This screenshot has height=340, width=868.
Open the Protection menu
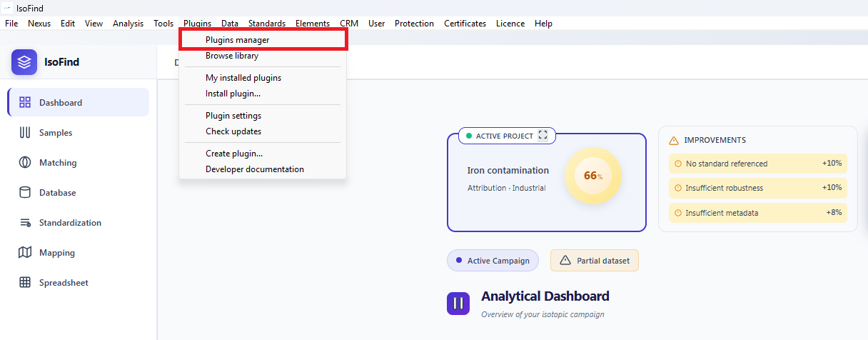coord(414,24)
